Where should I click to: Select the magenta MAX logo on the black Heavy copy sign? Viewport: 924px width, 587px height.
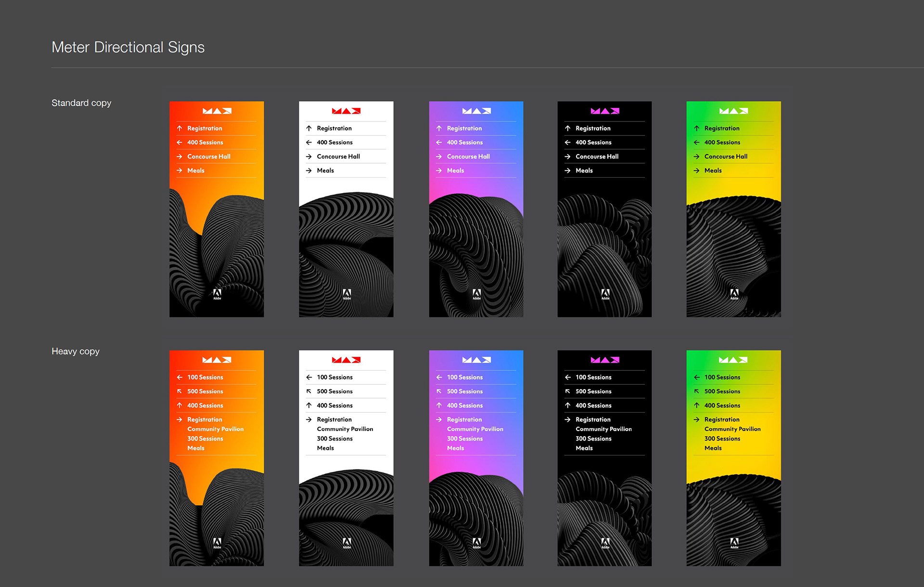[605, 360]
